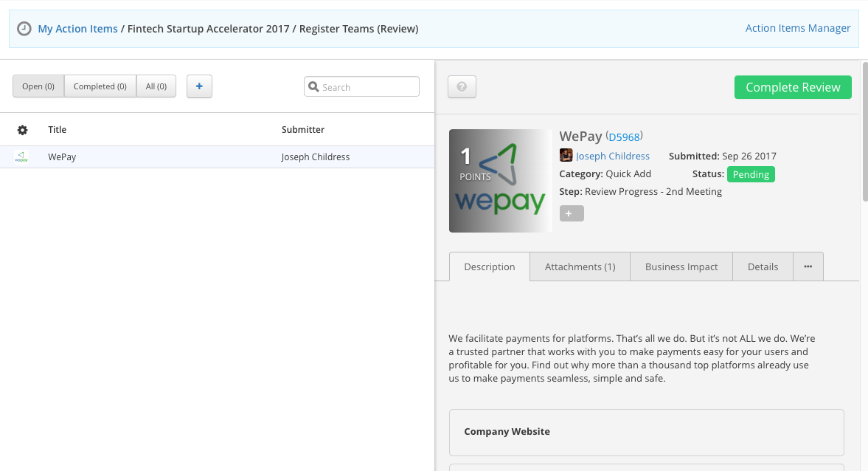868x471 pixels.
Task: Click the Submitter column header
Action: [x=303, y=130]
